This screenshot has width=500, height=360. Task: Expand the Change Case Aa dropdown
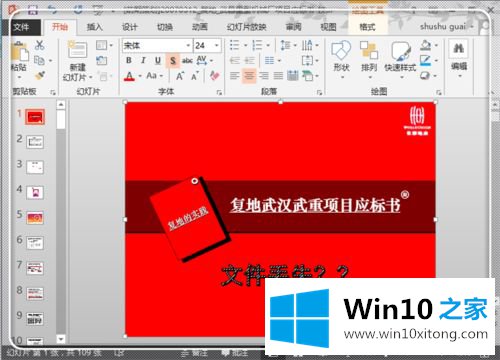coord(161,76)
